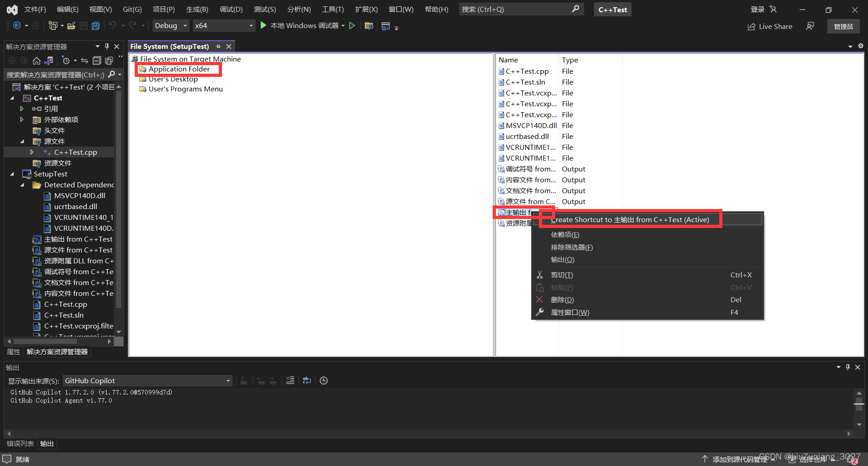Click the settings gear above the File System pane

[860, 46]
